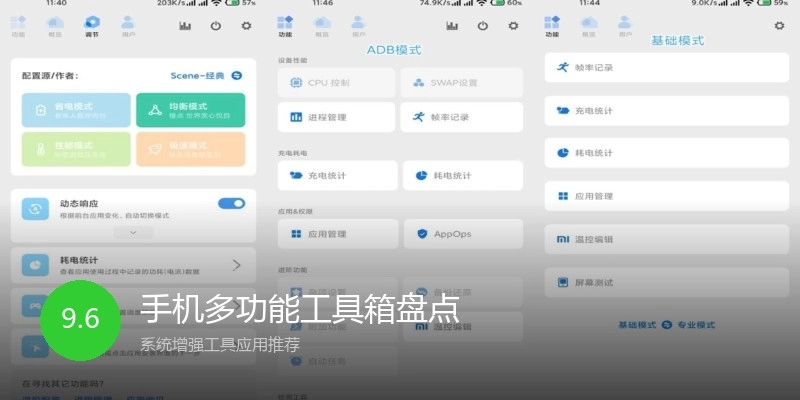Viewport: 800px width, 400px height.
Task: Open 概览 tab on ADB模式 screen
Action: 322,27
